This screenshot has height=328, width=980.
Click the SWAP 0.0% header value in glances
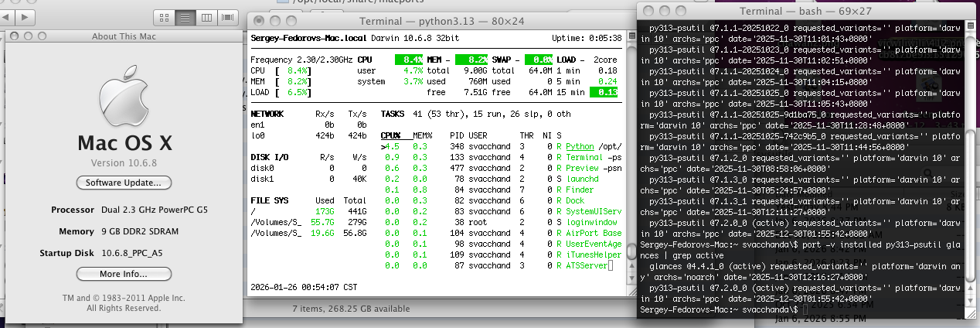pyautogui.click(x=539, y=60)
